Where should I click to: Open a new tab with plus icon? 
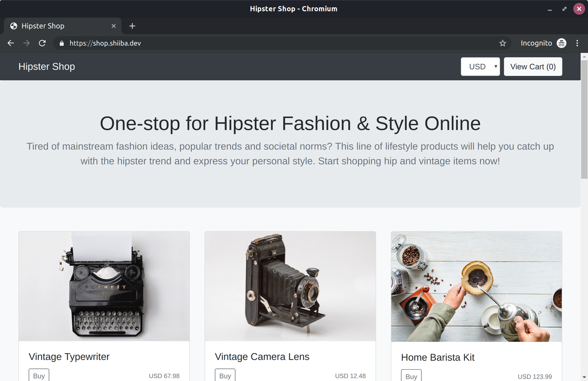click(x=132, y=26)
